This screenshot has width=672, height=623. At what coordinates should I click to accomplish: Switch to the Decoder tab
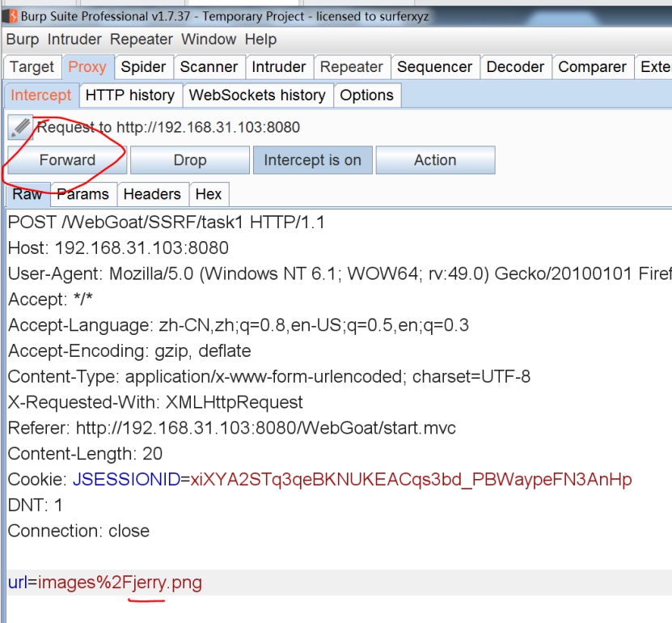[515, 67]
